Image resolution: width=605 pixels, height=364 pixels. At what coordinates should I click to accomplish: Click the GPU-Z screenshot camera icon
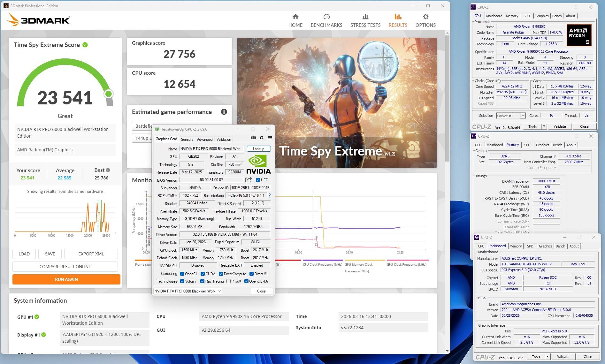coord(253,138)
